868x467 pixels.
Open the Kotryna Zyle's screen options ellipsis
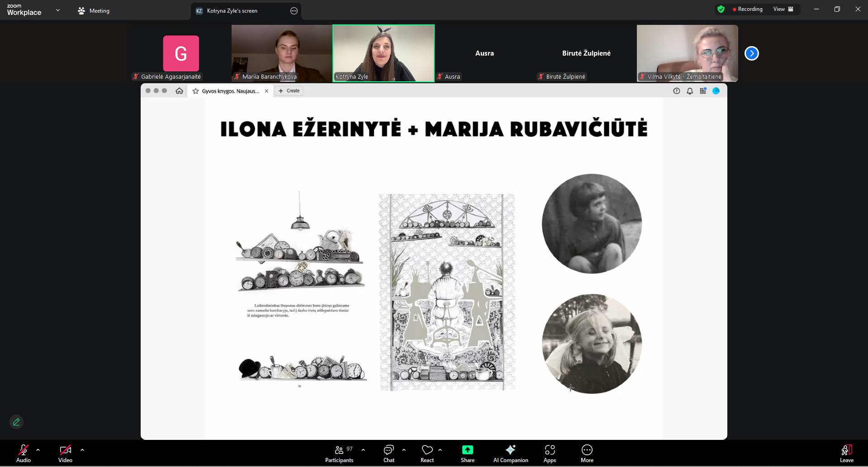294,11
